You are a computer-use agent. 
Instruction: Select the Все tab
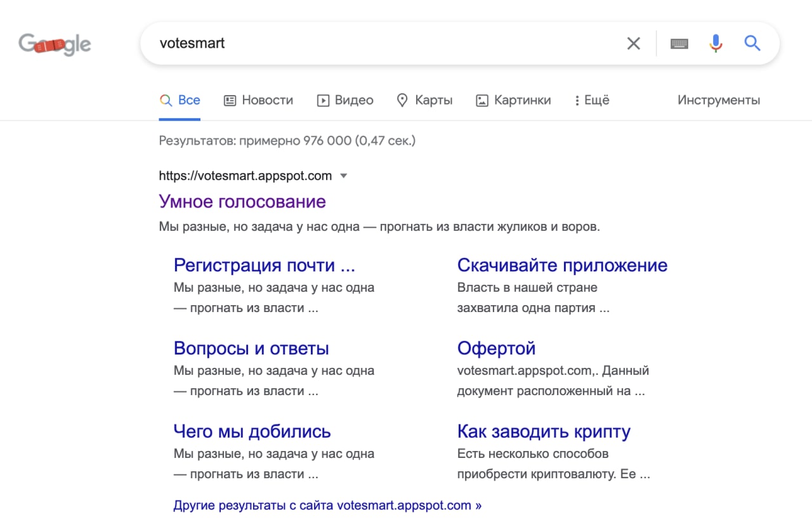180,100
